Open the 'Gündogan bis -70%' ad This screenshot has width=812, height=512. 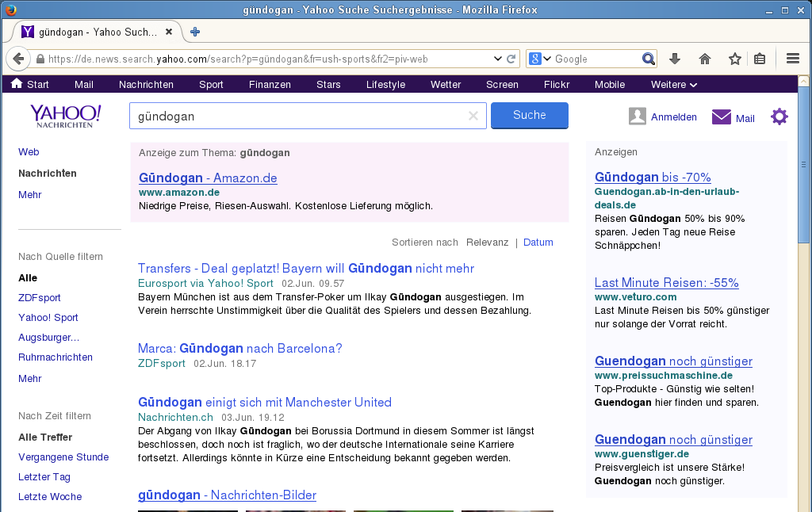pos(653,177)
